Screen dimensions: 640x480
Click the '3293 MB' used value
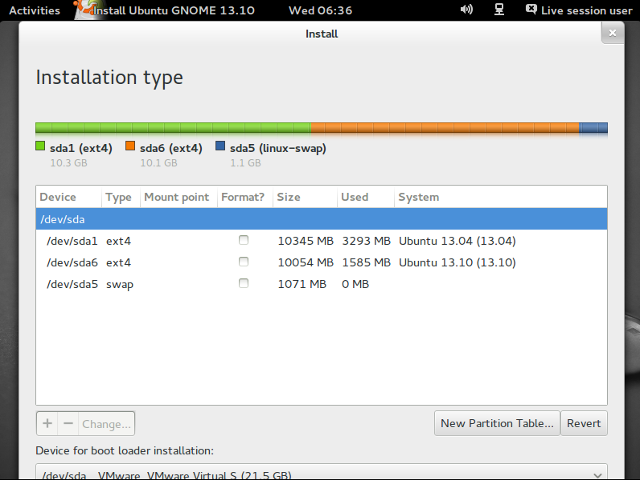366,241
